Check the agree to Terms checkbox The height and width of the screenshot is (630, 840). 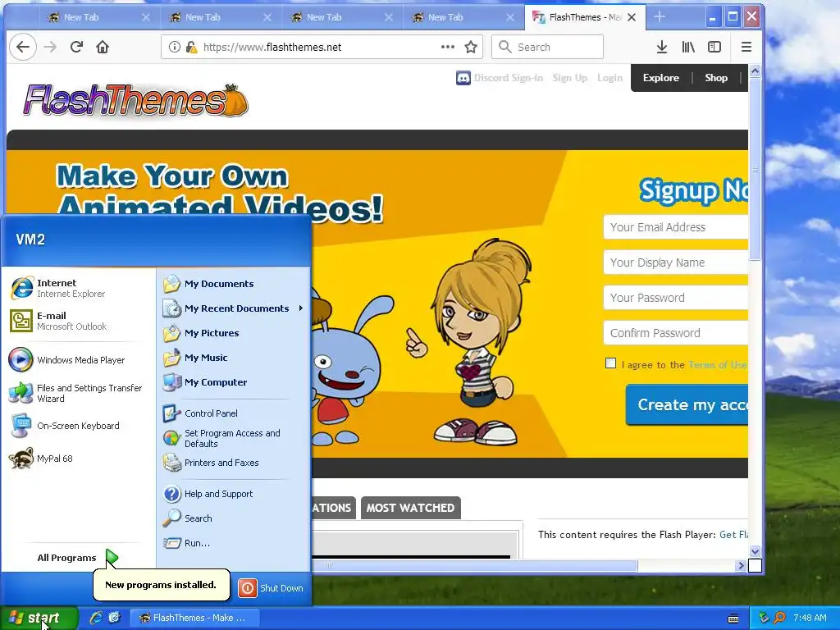[x=610, y=363]
